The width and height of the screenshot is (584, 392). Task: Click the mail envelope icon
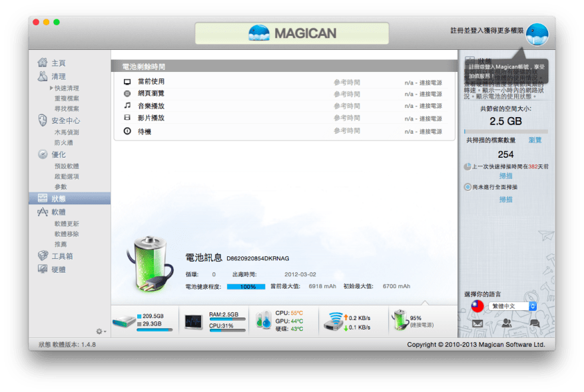pyautogui.click(x=477, y=323)
